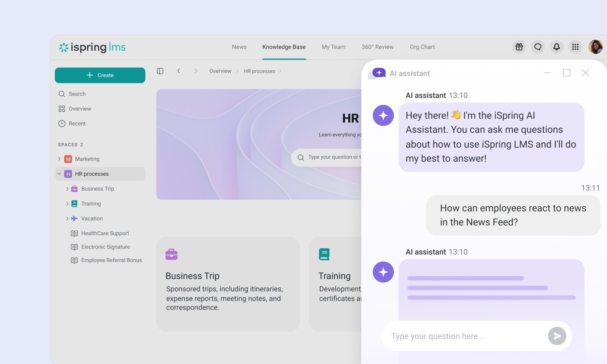Screen dimensions: 607x364
Task: Click HR processes in the breadcrumb
Action: tap(259, 71)
